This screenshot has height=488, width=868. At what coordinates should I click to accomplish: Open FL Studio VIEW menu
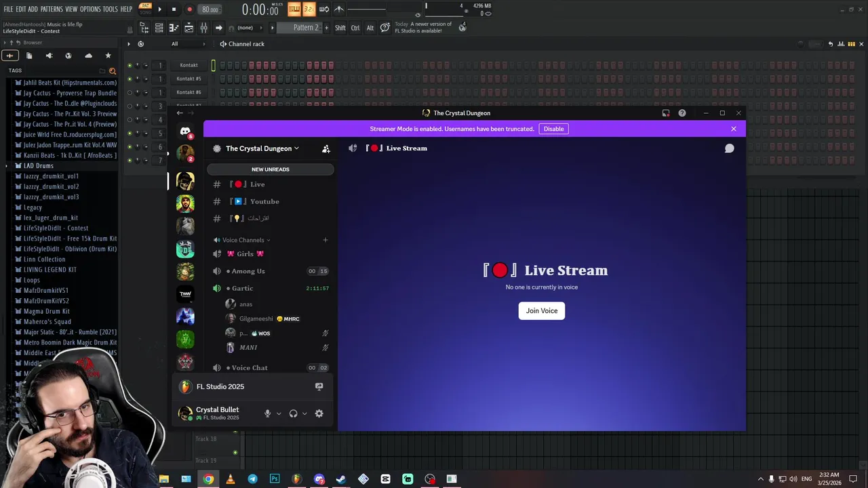click(x=71, y=9)
